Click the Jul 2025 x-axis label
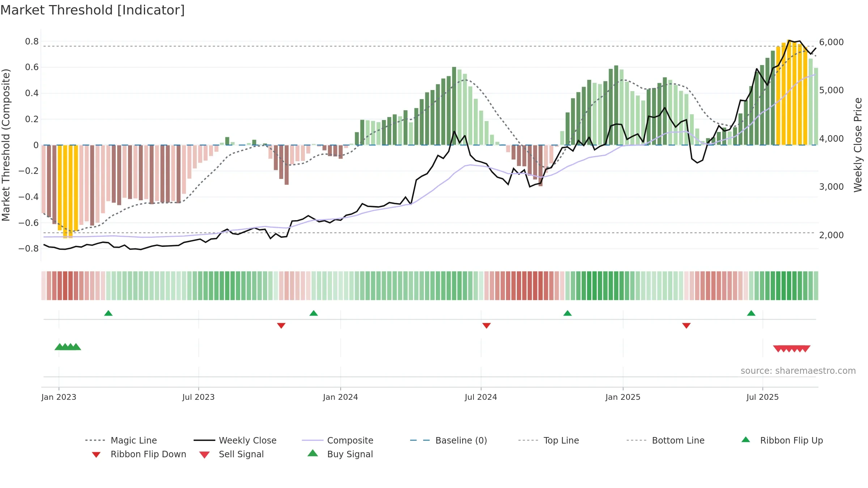 (x=763, y=397)
